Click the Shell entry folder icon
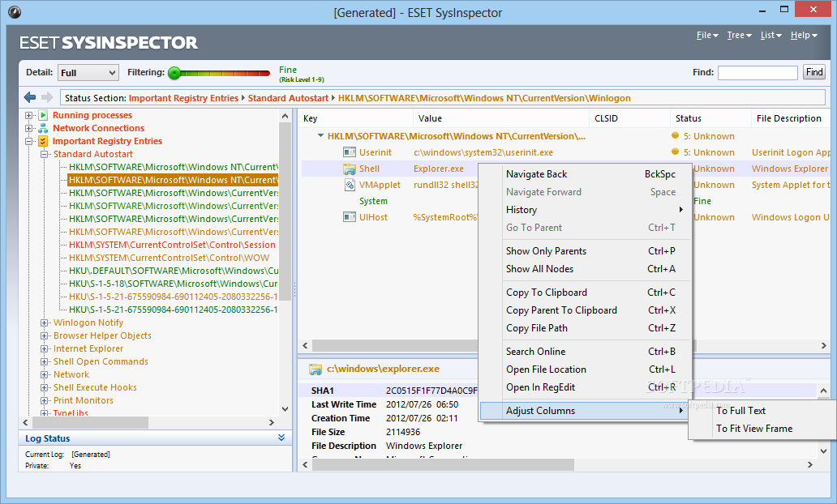Screen dimensions: 837x504 (349, 169)
